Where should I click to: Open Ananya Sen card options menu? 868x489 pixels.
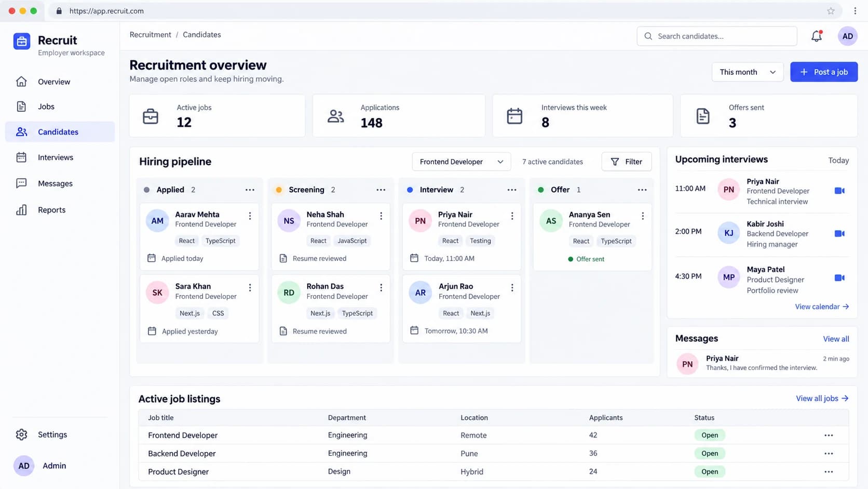[643, 216]
